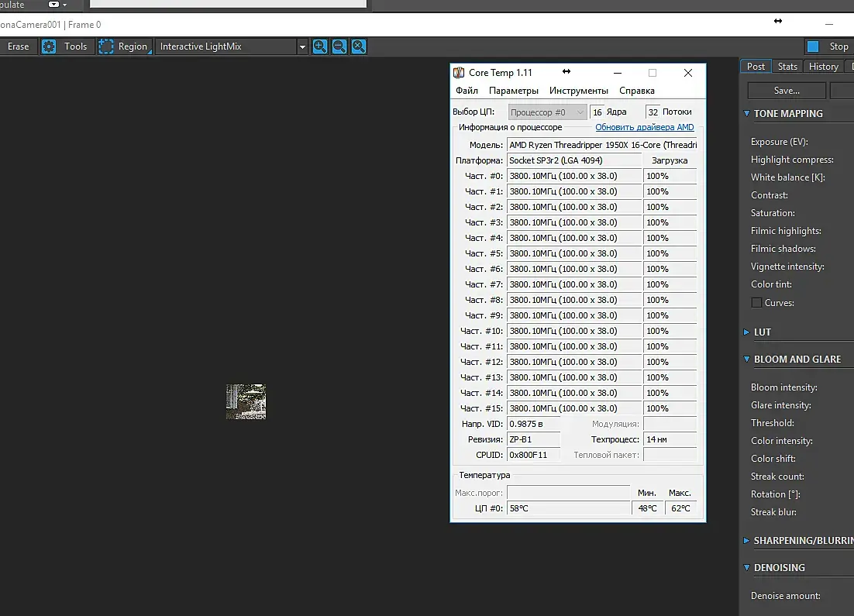Minimize the render frame window
The height and width of the screenshot is (616, 854).
[829, 25]
